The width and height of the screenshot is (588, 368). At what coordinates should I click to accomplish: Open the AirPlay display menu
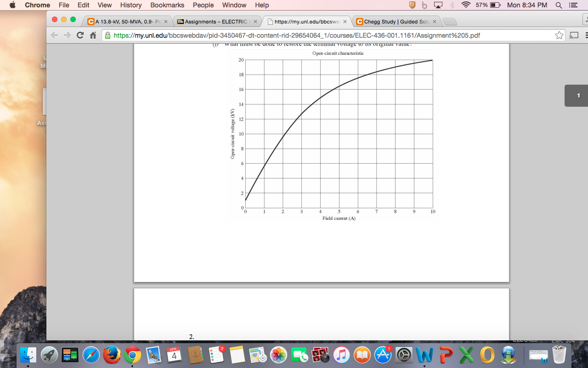click(x=438, y=5)
